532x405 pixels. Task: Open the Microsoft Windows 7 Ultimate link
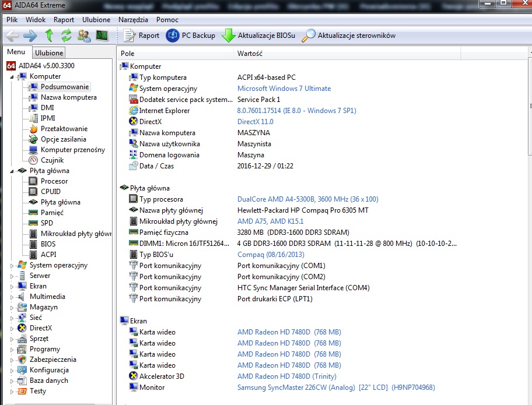point(284,89)
